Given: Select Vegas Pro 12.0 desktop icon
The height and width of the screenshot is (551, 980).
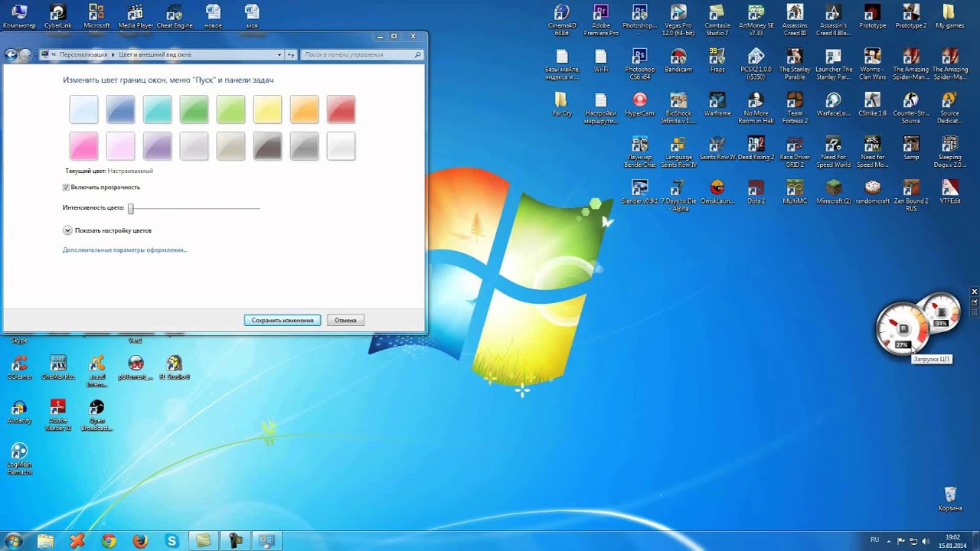Looking at the screenshot, I should pos(678,19).
